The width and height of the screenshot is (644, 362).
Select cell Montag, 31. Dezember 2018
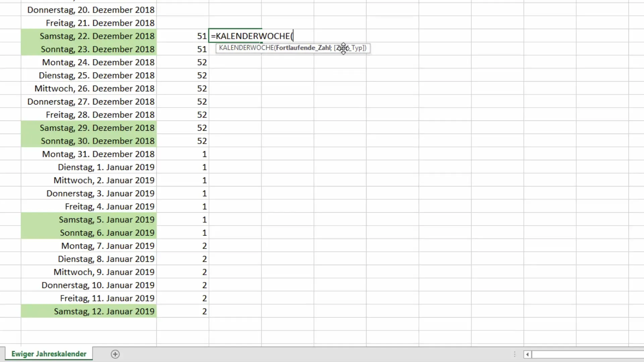tap(89, 154)
